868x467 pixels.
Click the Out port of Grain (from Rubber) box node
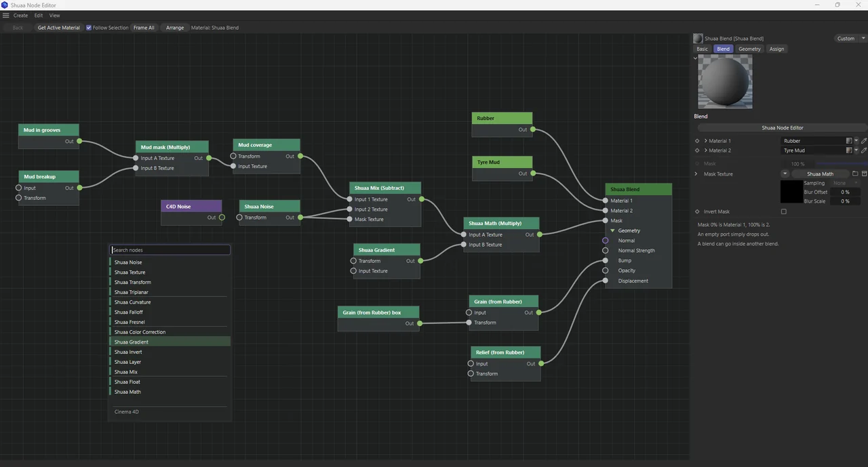point(420,323)
